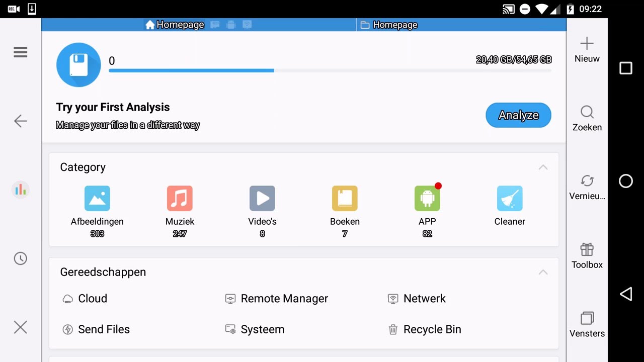The width and height of the screenshot is (644, 362).
Task: Tap the storage usage progress bar
Action: [x=330, y=70]
